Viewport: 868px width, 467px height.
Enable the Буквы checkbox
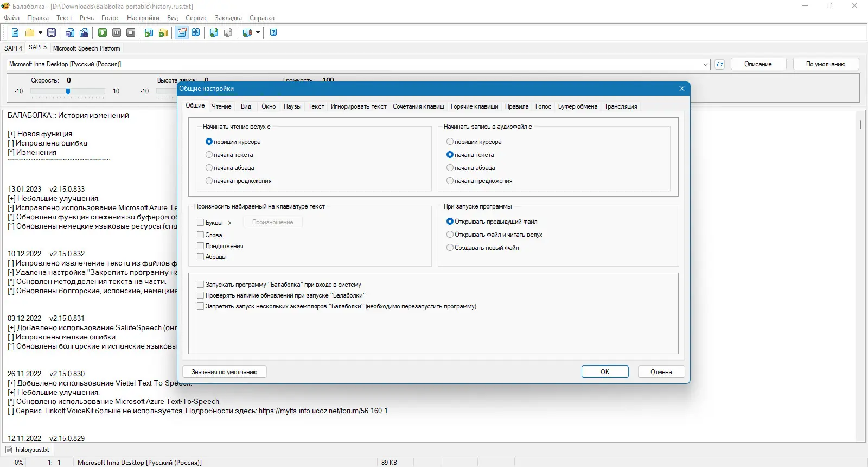[x=200, y=223]
